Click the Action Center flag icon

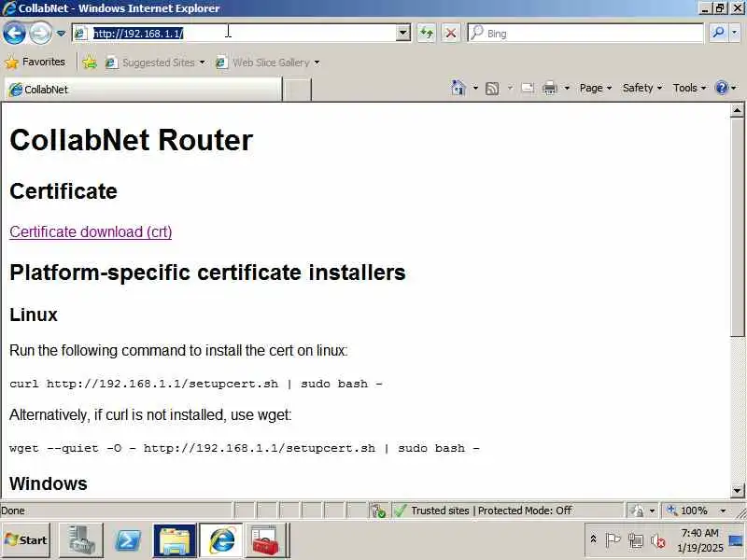[x=613, y=540]
